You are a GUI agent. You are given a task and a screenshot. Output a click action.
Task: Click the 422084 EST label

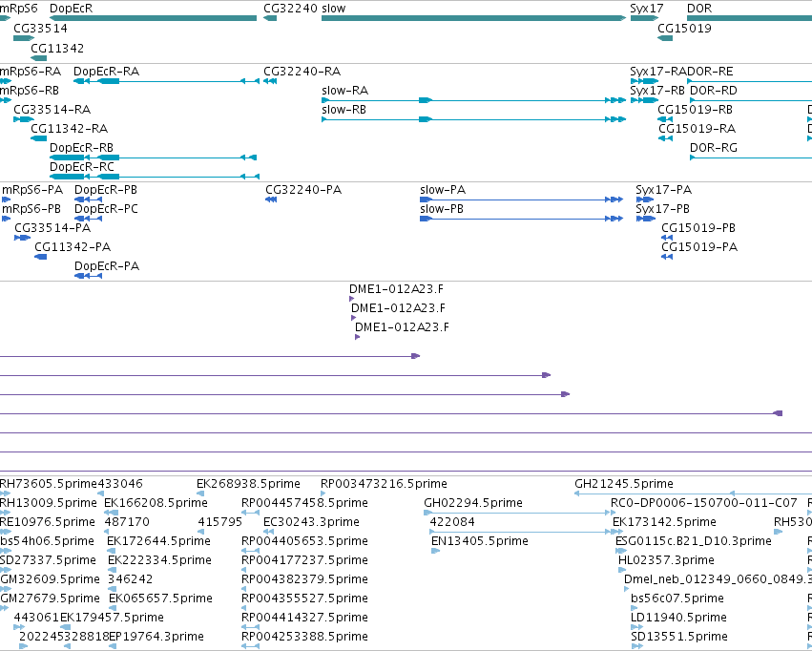coord(452,522)
